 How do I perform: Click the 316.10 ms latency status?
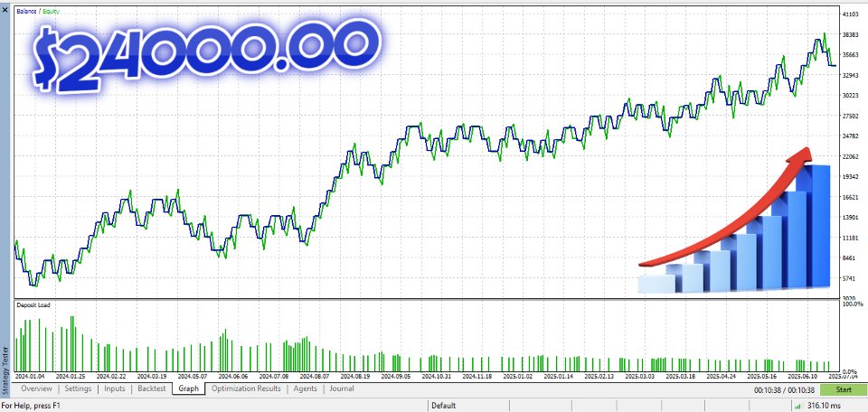coord(825,406)
